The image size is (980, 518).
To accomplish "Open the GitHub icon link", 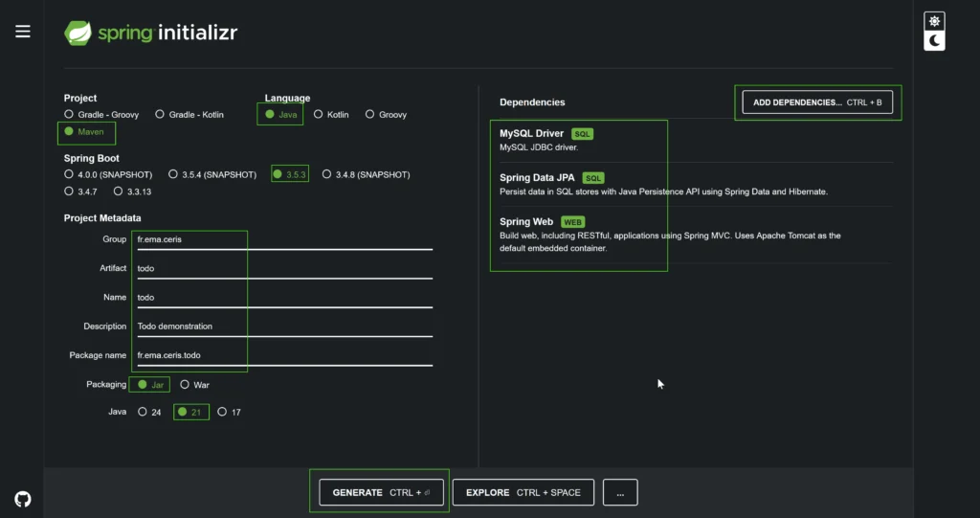I will 23,499.
